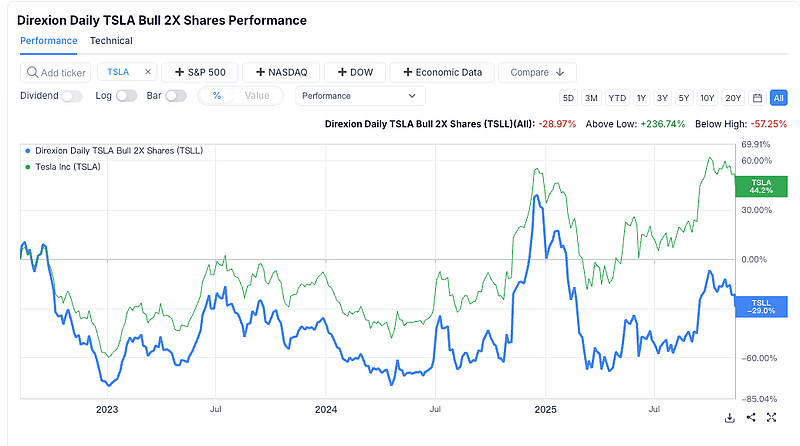Add S&P 500 comparison with plus button
The height and width of the screenshot is (446, 800).
click(x=198, y=72)
